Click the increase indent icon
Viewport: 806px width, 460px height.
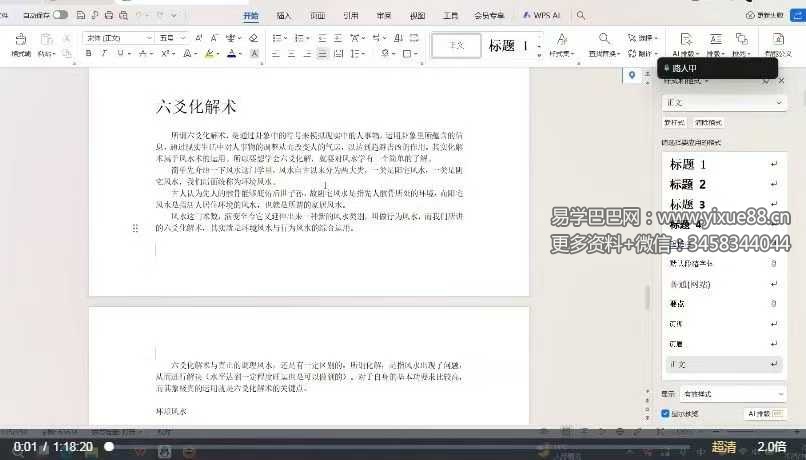(x=338, y=38)
